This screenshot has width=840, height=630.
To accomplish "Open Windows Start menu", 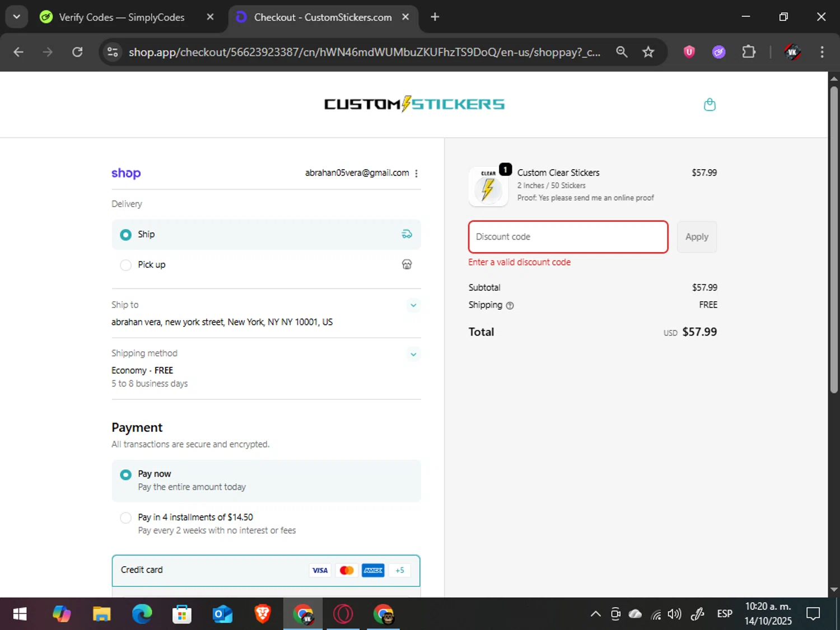I will click(20, 614).
